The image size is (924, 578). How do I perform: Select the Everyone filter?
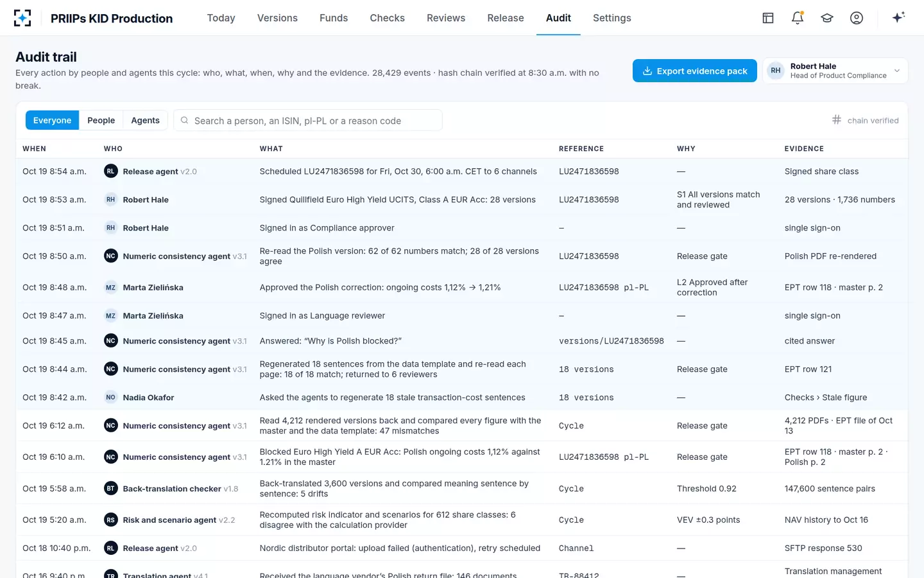(53, 120)
